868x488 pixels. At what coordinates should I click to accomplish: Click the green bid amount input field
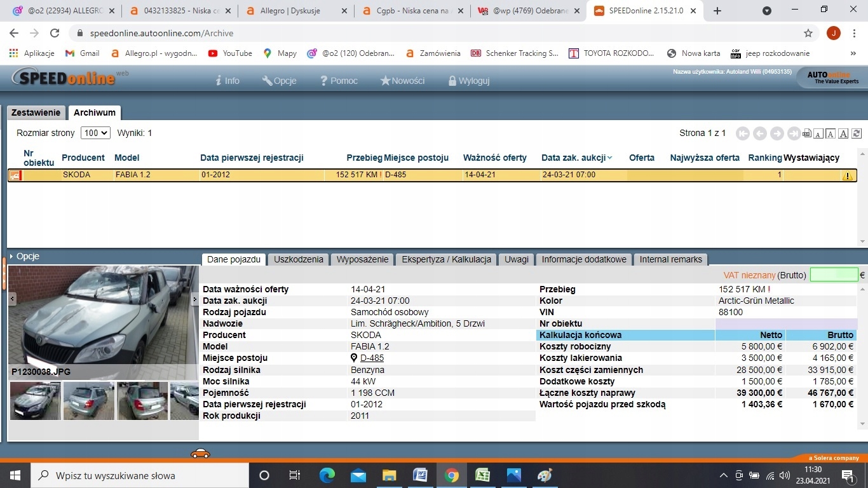(x=834, y=275)
